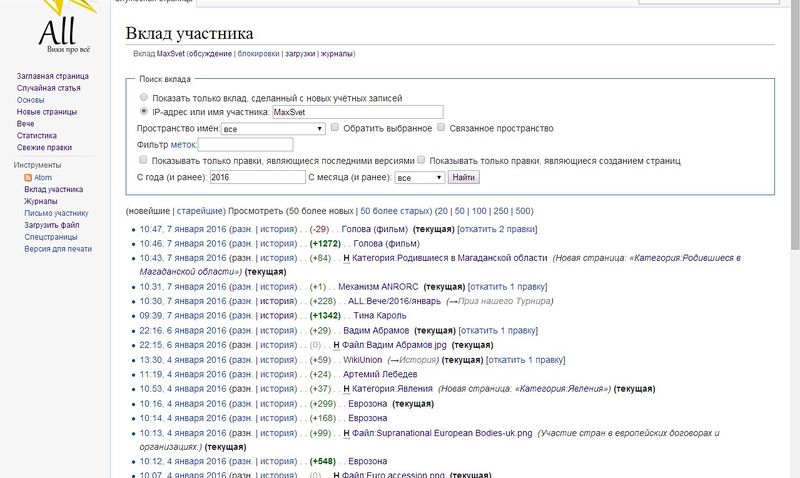This screenshot has width=800, height=478.
Task: Select the new accounts only radio button
Action: point(144,97)
